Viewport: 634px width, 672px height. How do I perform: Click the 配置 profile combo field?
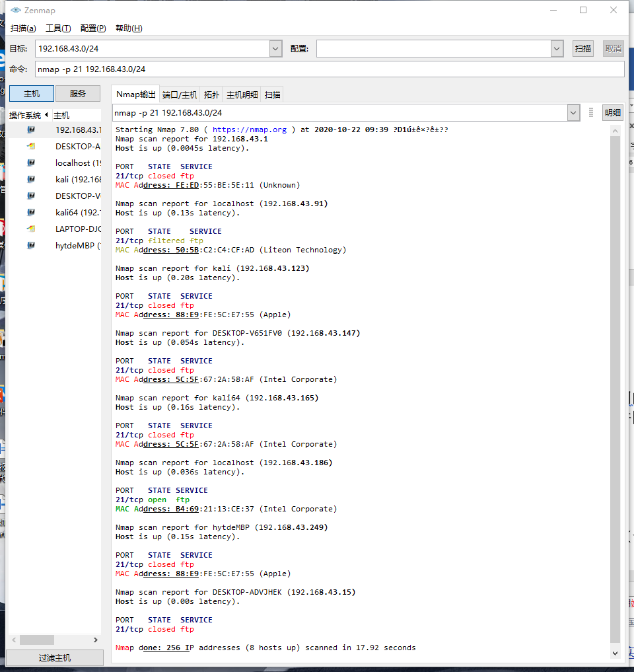coord(433,49)
